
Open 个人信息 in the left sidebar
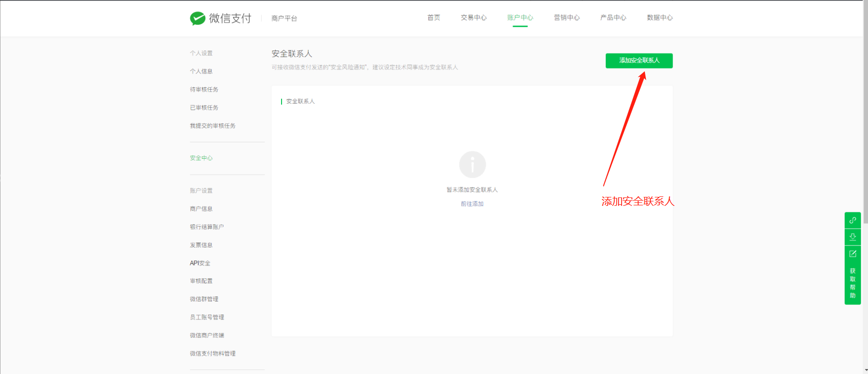point(201,71)
